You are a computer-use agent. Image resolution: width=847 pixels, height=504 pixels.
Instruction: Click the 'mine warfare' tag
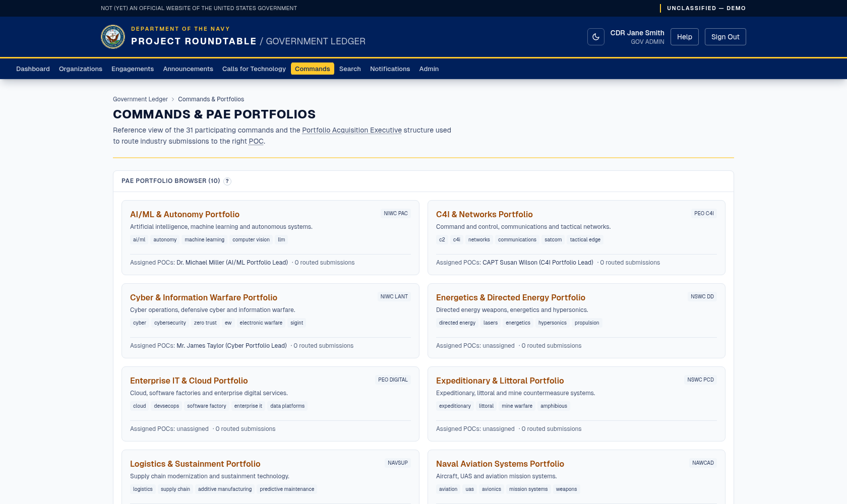pyautogui.click(x=517, y=406)
